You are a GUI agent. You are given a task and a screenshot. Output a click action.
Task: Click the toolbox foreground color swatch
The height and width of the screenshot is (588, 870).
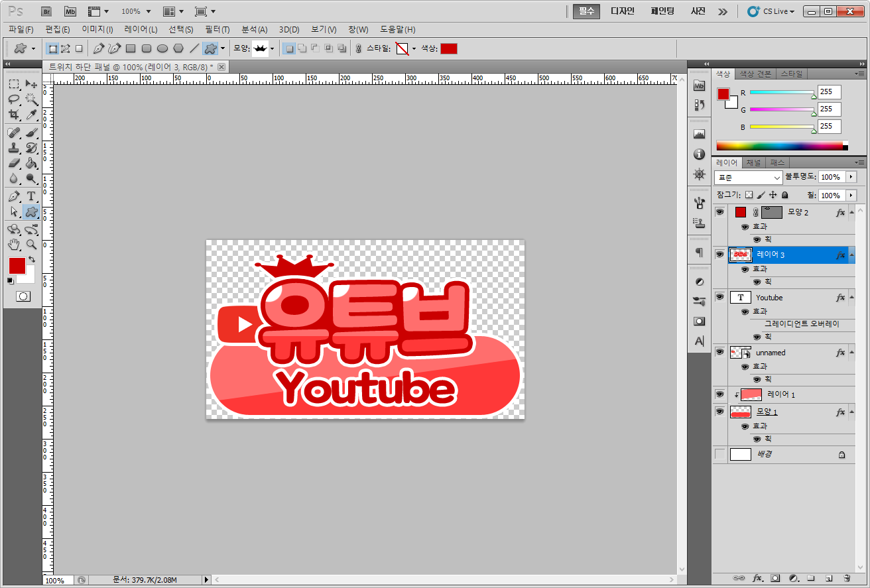pyautogui.click(x=17, y=266)
